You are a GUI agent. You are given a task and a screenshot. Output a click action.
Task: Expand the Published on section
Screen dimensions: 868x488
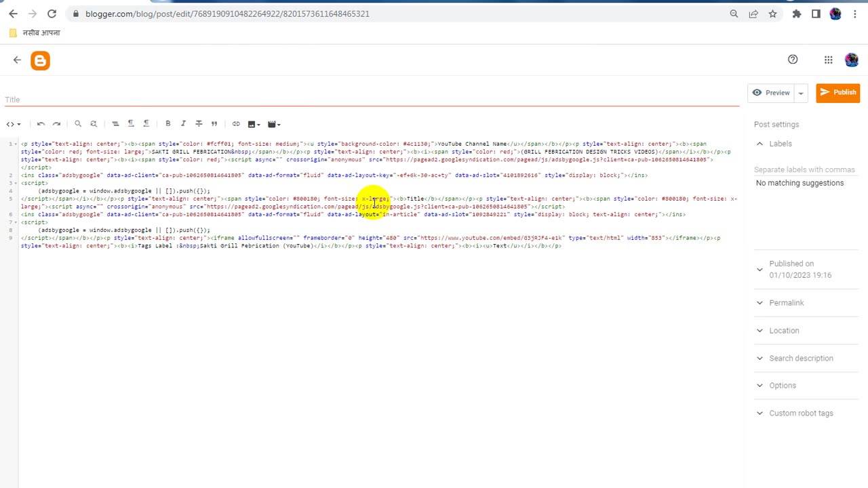[759, 269]
